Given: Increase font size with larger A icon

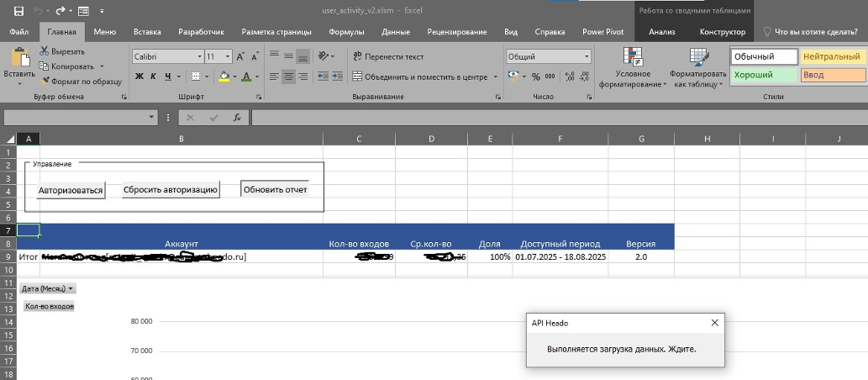Looking at the screenshot, I should pos(240,56).
